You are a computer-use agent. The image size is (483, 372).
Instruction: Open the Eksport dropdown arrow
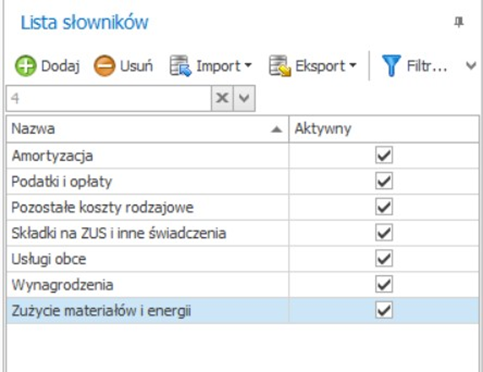(353, 66)
